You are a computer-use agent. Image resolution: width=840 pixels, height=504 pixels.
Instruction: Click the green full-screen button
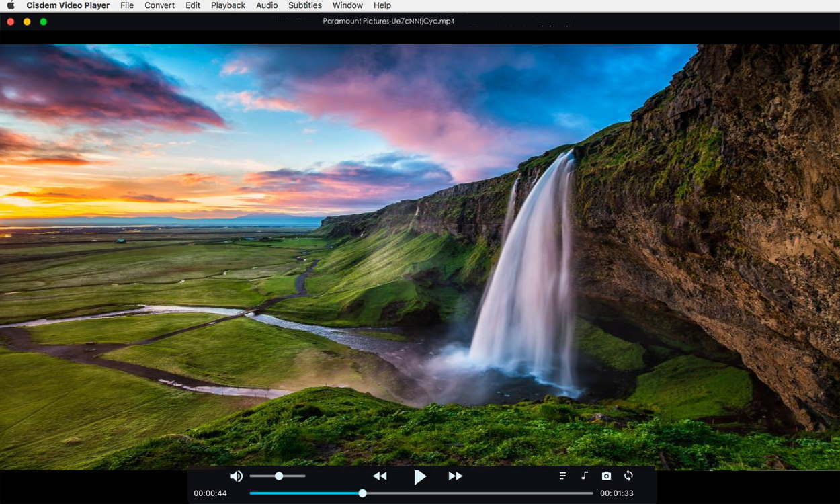44,22
